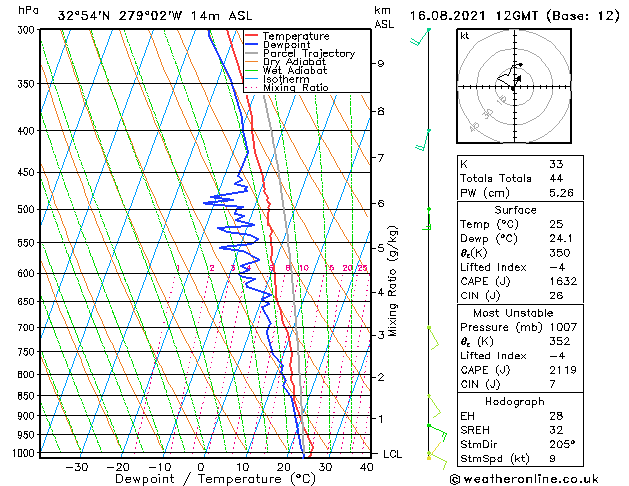Screen dimensions: 629x486
Task: Click the 'PW (cm)' value 5.26
Action: 561,193
